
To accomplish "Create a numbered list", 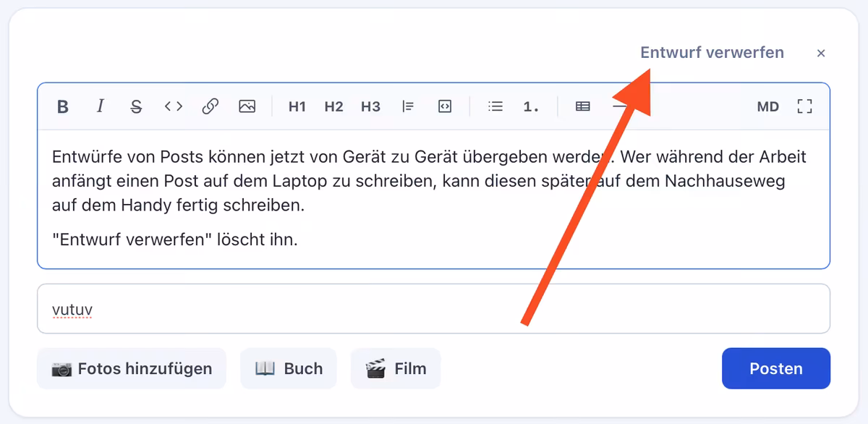I will click(532, 106).
